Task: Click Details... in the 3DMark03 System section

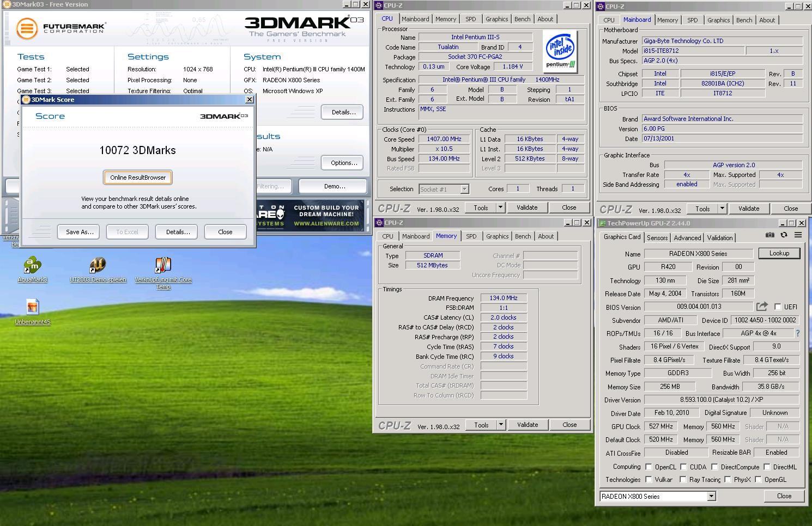Action: (x=343, y=112)
